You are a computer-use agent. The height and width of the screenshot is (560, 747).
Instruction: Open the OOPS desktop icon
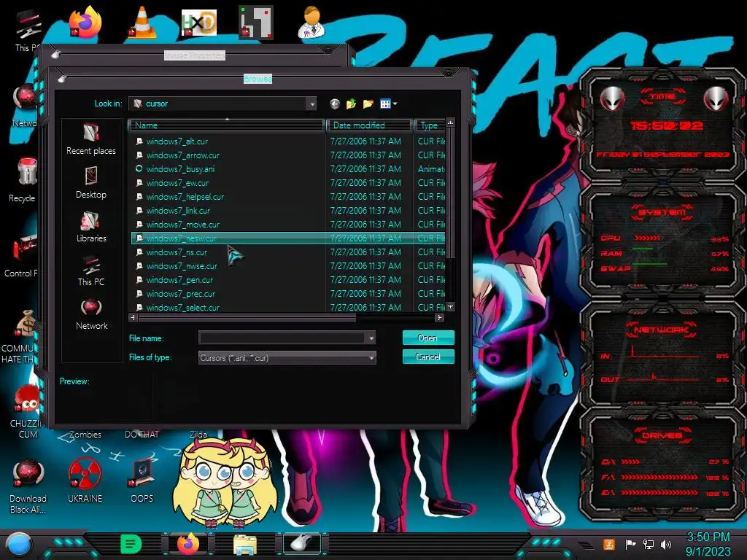click(142, 480)
